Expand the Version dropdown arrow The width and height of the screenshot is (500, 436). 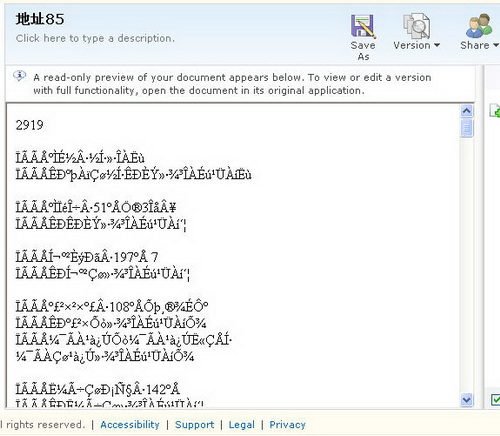[x=437, y=45]
